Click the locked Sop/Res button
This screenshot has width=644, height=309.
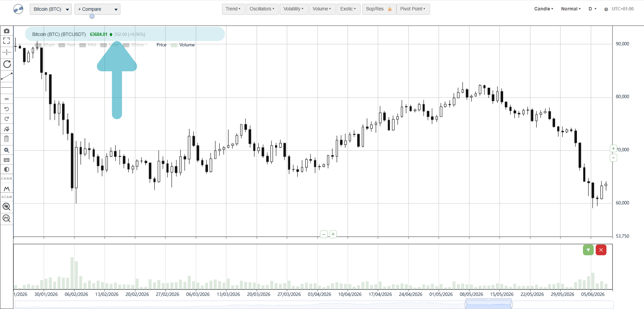[x=379, y=9]
